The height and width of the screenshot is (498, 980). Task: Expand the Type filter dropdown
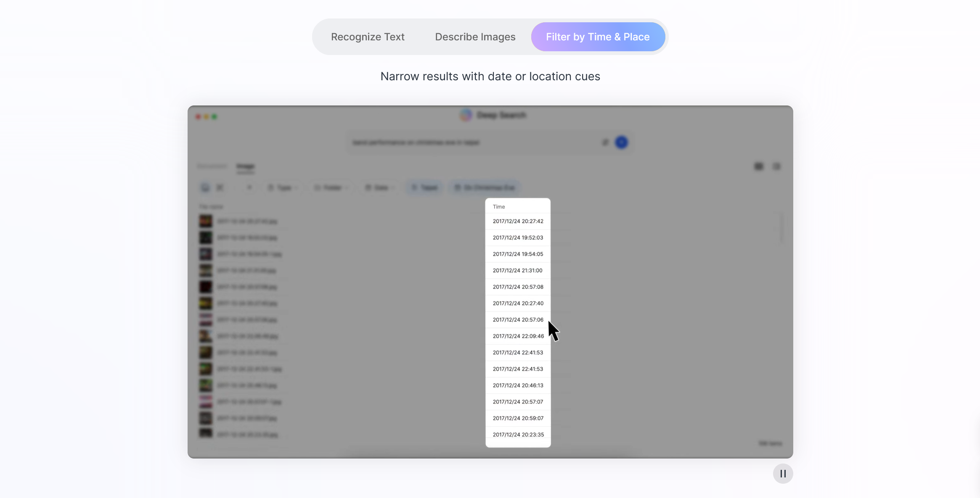283,187
